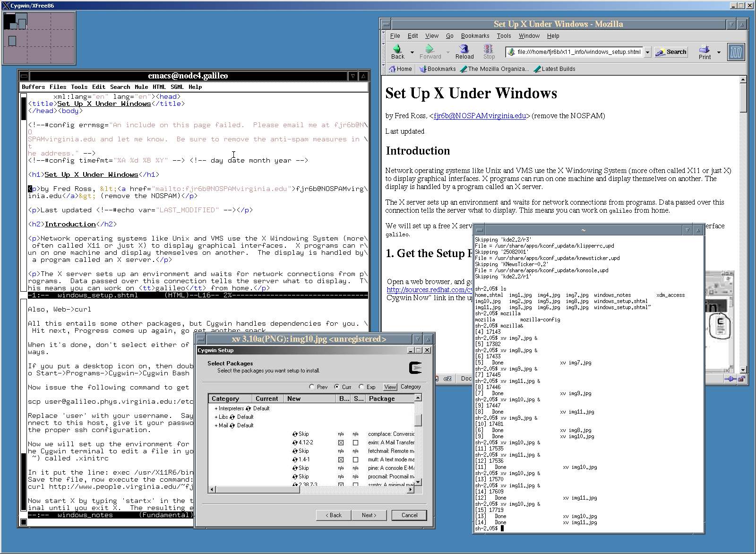Click Cancel in Cygwin Setup

409,515
